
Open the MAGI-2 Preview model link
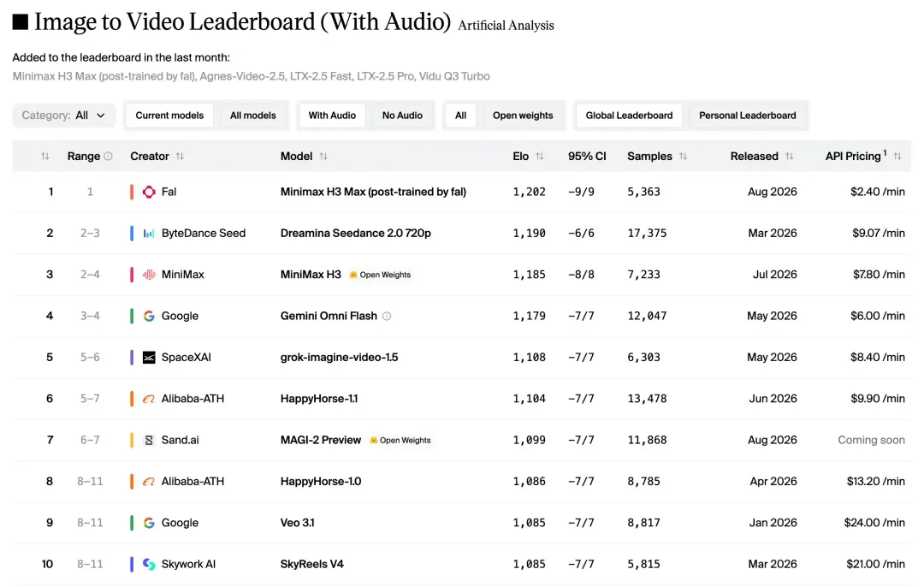[321, 440]
